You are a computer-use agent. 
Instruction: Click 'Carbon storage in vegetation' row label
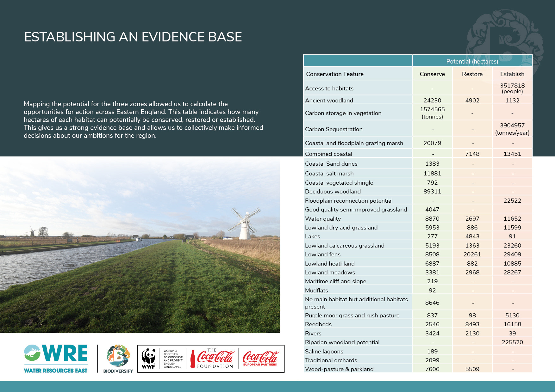point(343,113)
